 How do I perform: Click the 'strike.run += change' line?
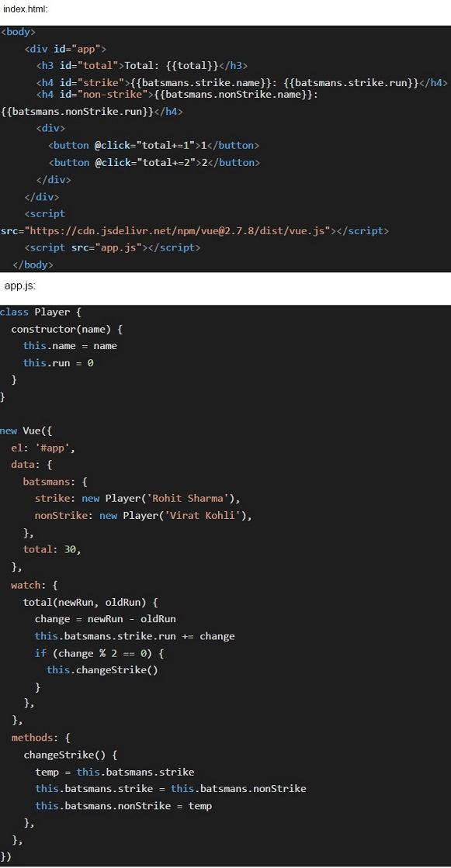(134, 637)
